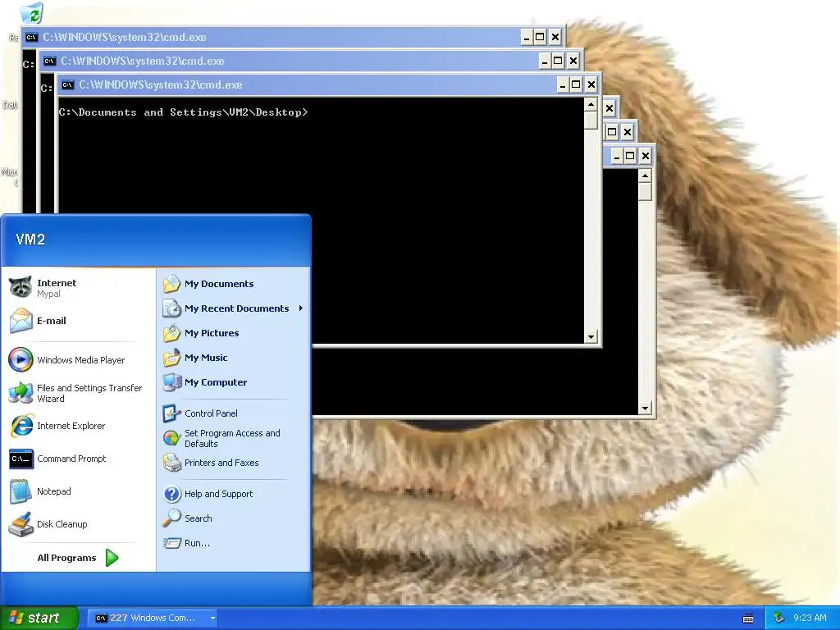Click front cmd.exe window title bar text
This screenshot has height=630, width=840.
(x=160, y=84)
